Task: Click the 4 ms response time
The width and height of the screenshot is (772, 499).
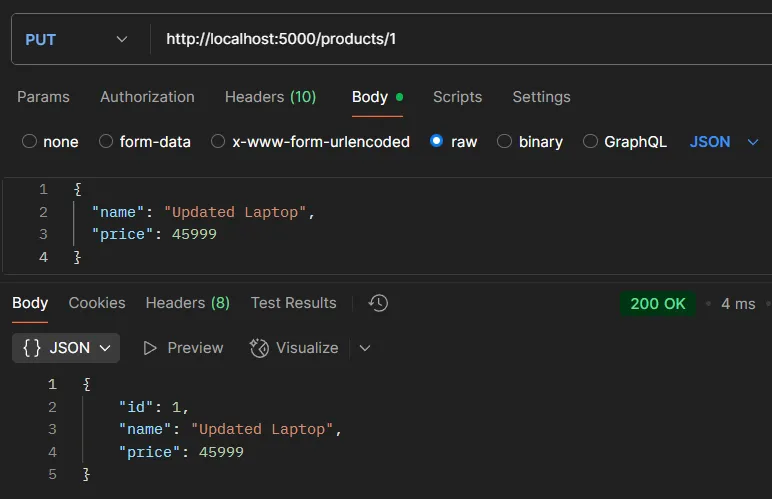Action: click(738, 304)
